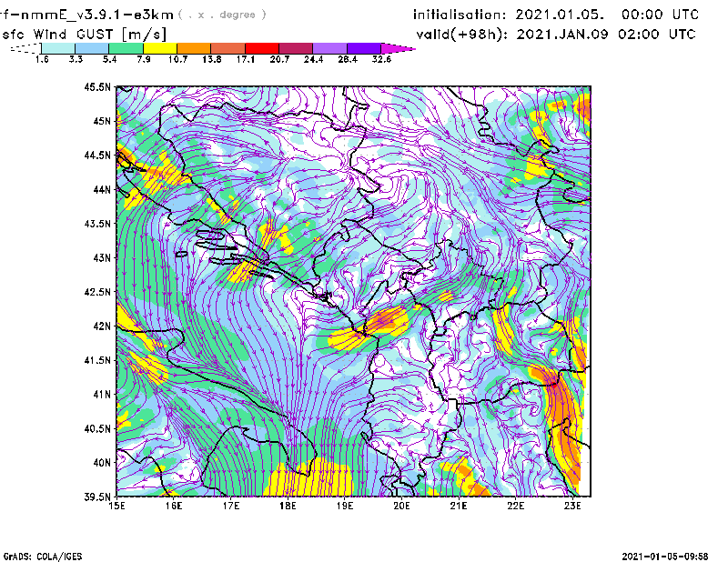The image size is (728, 562).
Task: Click the 43.5N latitude label
Action: point(97,224)
